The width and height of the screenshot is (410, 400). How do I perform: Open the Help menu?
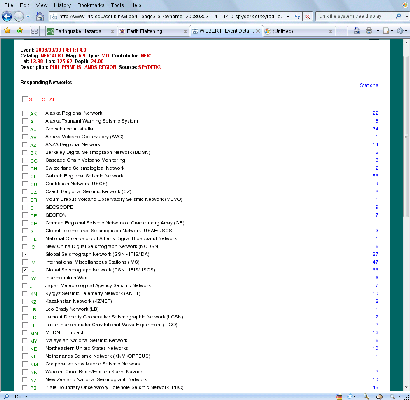tap(136, 5)
